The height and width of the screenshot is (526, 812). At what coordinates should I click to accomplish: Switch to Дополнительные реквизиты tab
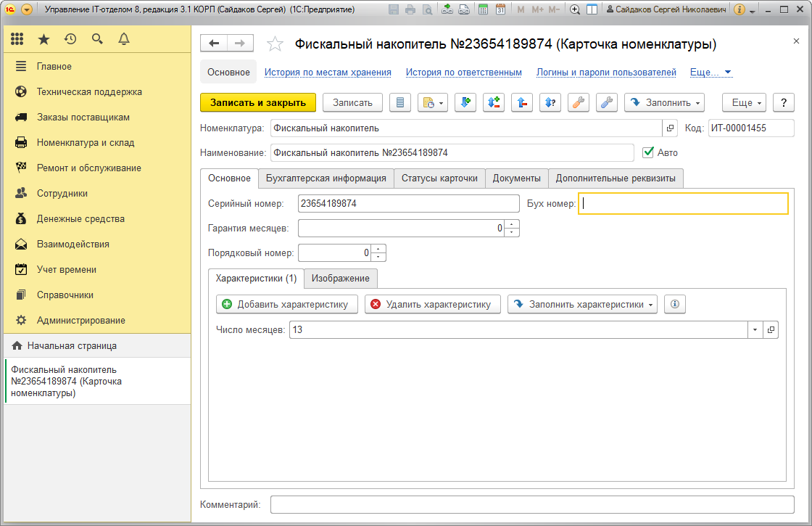coord(616,178)
